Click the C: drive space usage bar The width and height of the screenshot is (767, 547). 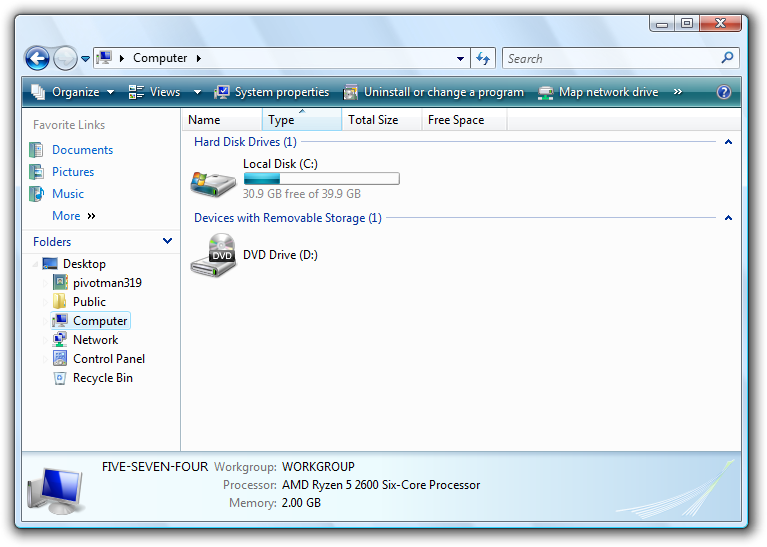point(321,179)
